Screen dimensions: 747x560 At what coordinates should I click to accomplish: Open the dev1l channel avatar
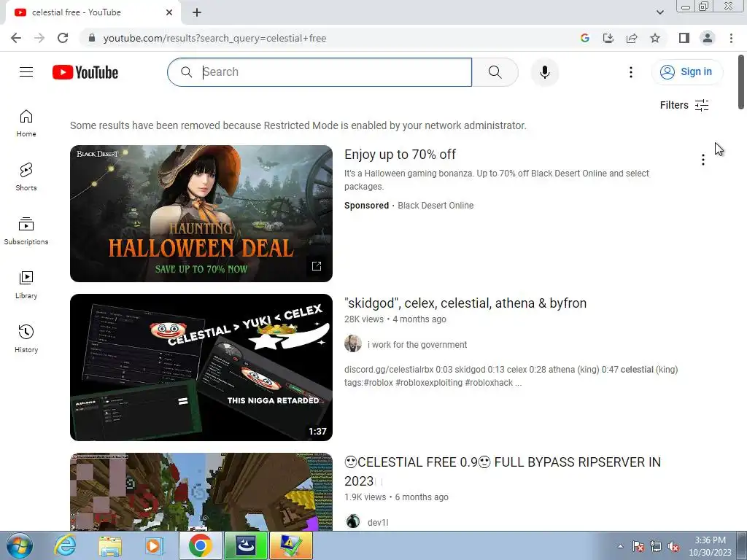point(353,521)
